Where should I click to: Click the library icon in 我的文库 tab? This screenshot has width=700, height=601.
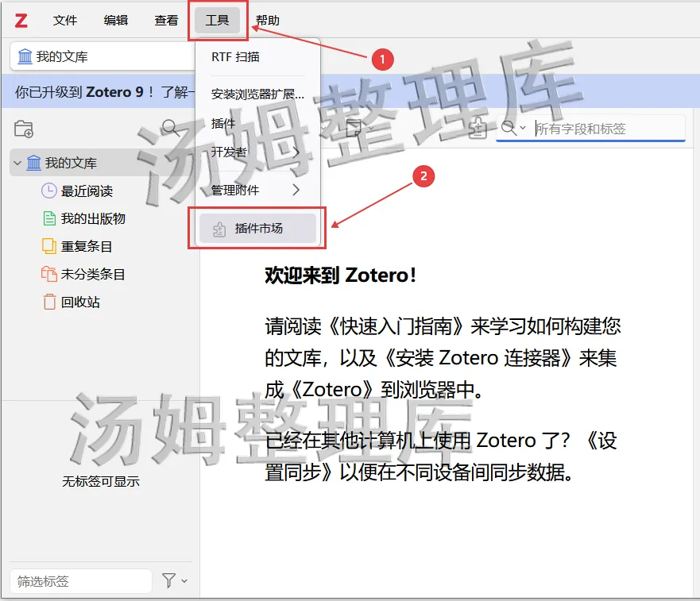coord(25,56)
